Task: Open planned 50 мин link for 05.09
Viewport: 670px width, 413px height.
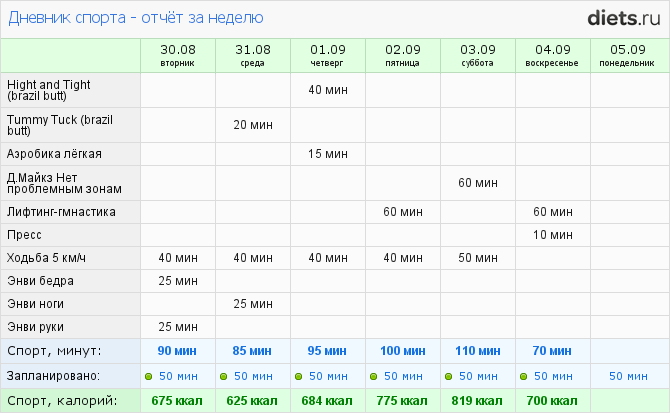Action: [628, 376]
